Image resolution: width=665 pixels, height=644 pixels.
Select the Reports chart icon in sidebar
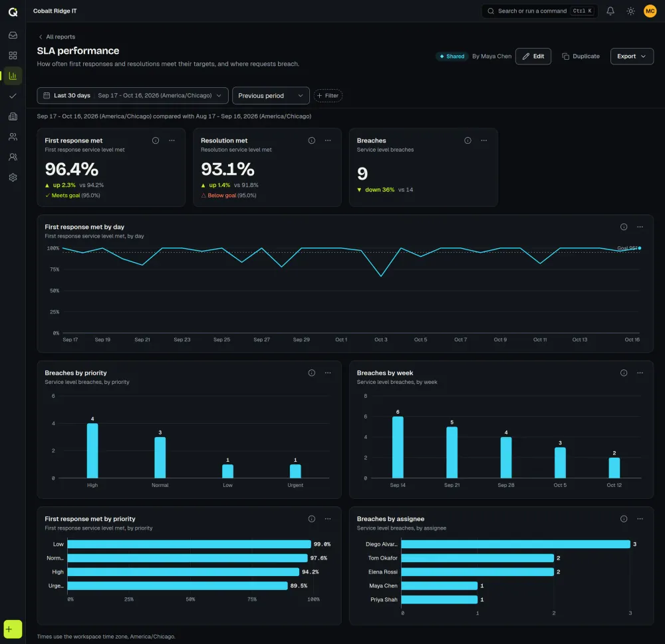(x=13, y=76)
